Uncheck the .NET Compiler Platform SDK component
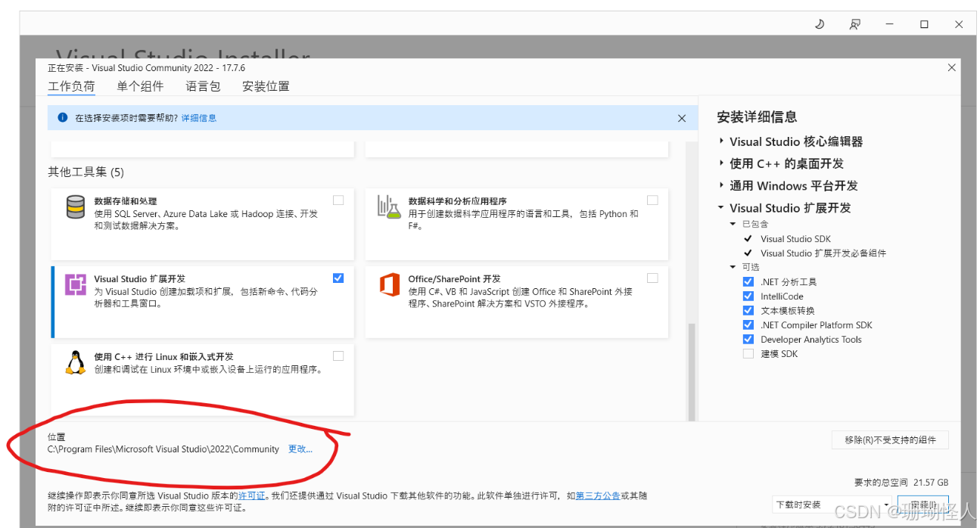This screenshot has height=528, width=980. (x=748, y=325)
